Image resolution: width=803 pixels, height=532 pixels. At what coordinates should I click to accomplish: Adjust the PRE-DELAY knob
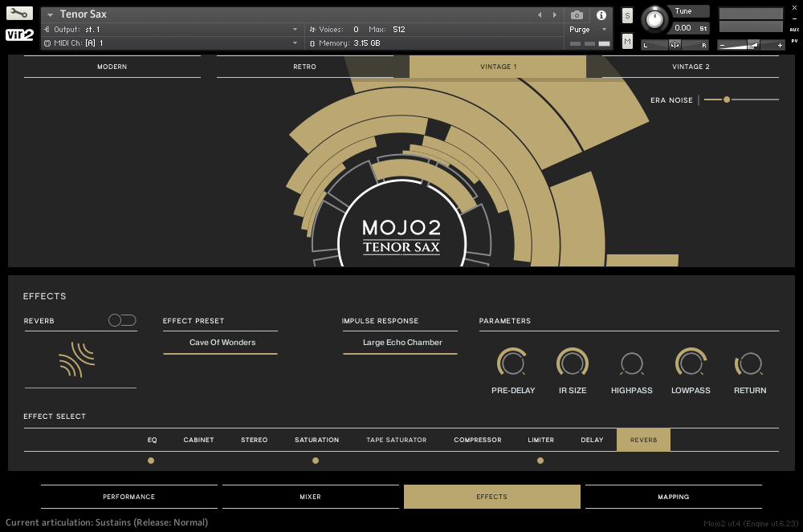513,363
